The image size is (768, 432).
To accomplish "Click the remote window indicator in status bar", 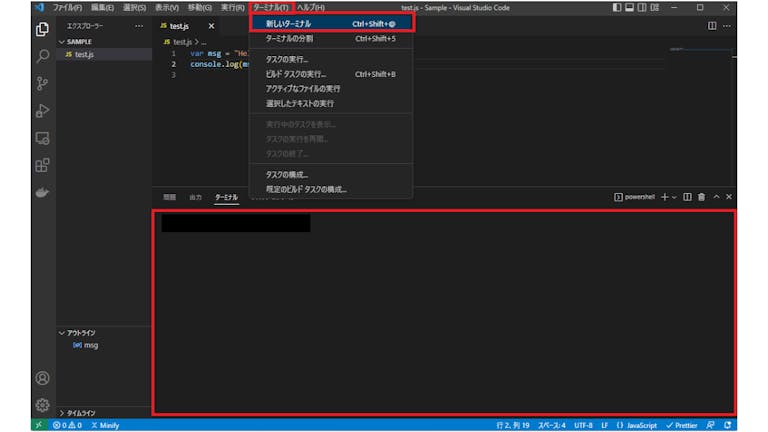I will pyautogui.click(x=39, y=425).
